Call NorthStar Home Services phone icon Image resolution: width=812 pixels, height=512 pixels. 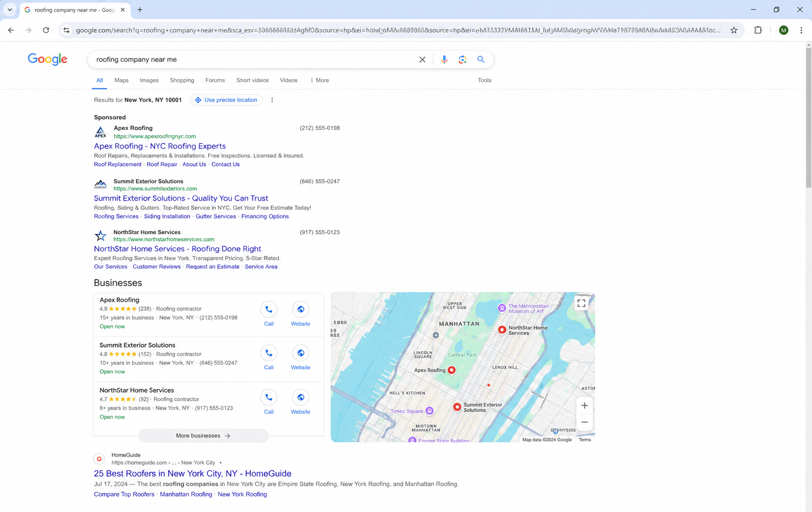pos(269,397)
